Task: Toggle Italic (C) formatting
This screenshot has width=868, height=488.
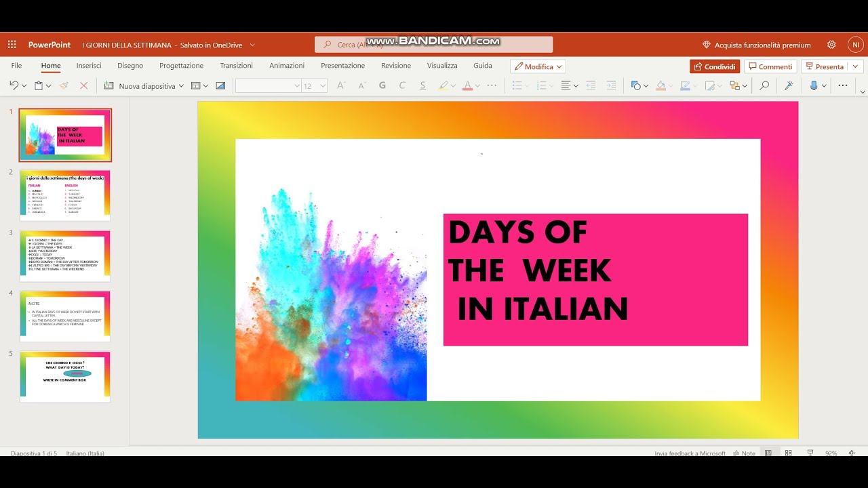Action: point(402,85)
